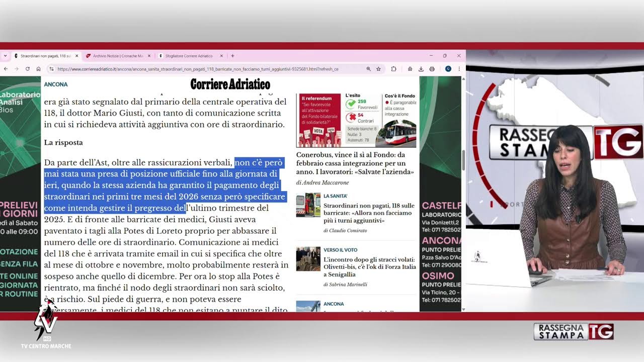Open a new browser tab
The image size is (644, 362).
[232, 56]
